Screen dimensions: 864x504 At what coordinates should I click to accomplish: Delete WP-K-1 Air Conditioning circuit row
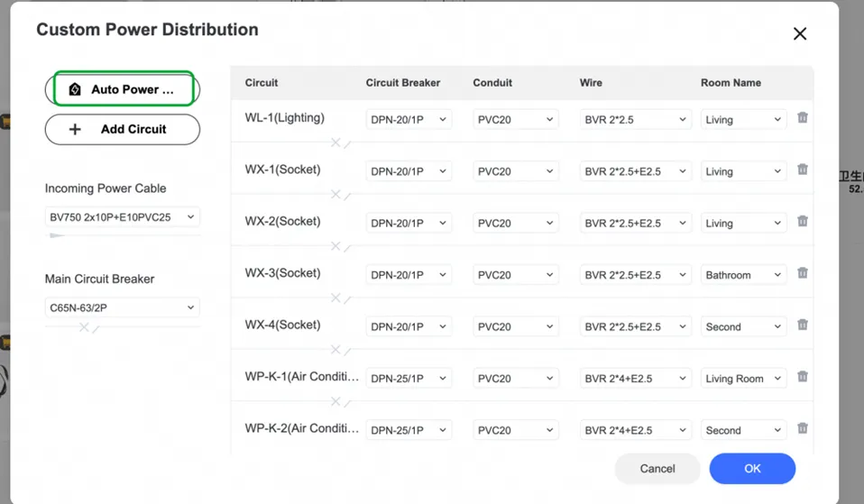[803, 377]
